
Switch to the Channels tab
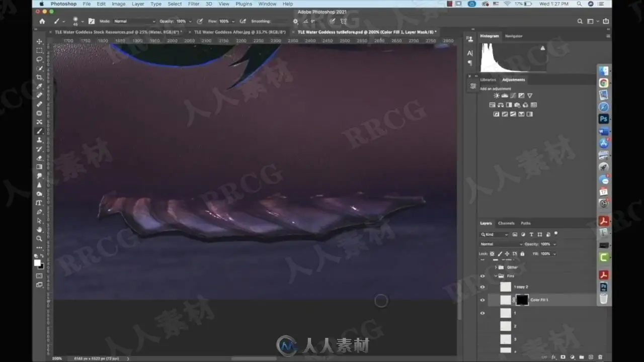(506, 223)
